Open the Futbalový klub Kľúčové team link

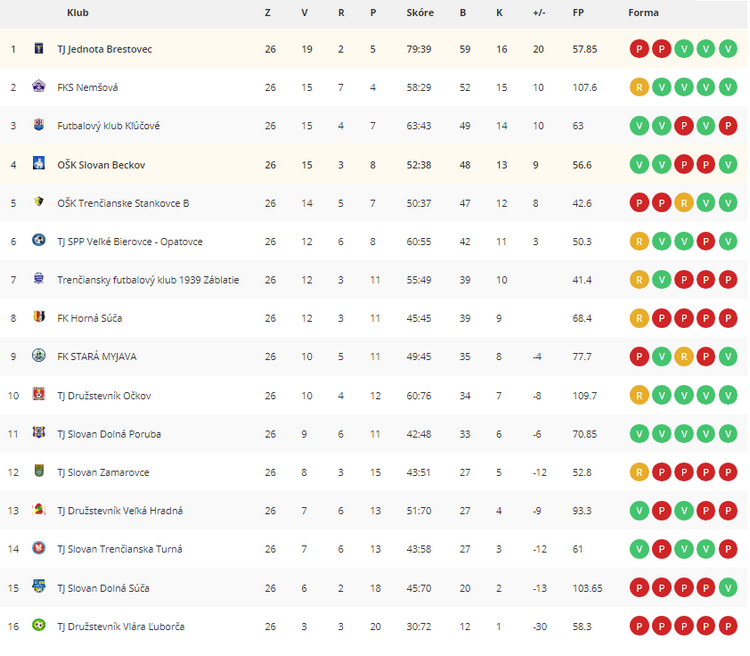coord(109,126)
